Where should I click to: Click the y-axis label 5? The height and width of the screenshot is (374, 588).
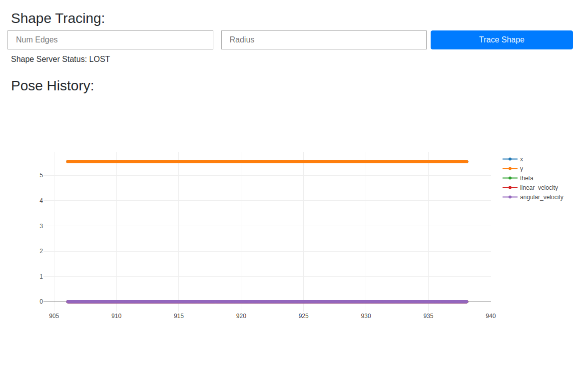[41, 175]
